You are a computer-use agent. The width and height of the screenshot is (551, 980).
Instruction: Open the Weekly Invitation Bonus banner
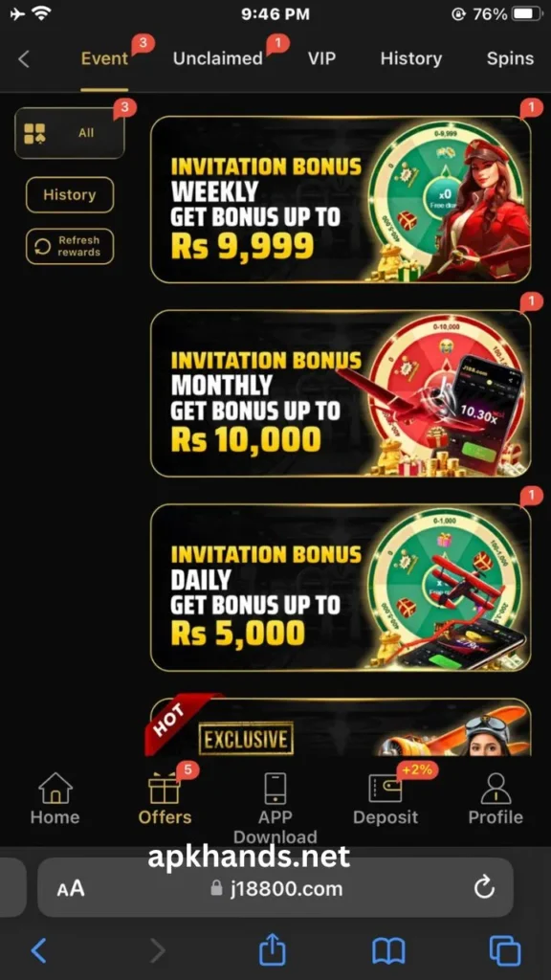(x=341, y=199)
